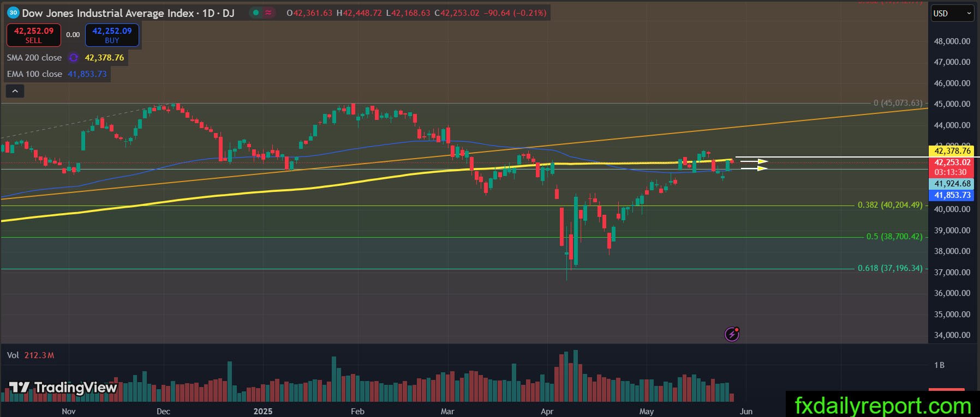Click the low price L42,168.63

tap(408, 13)
